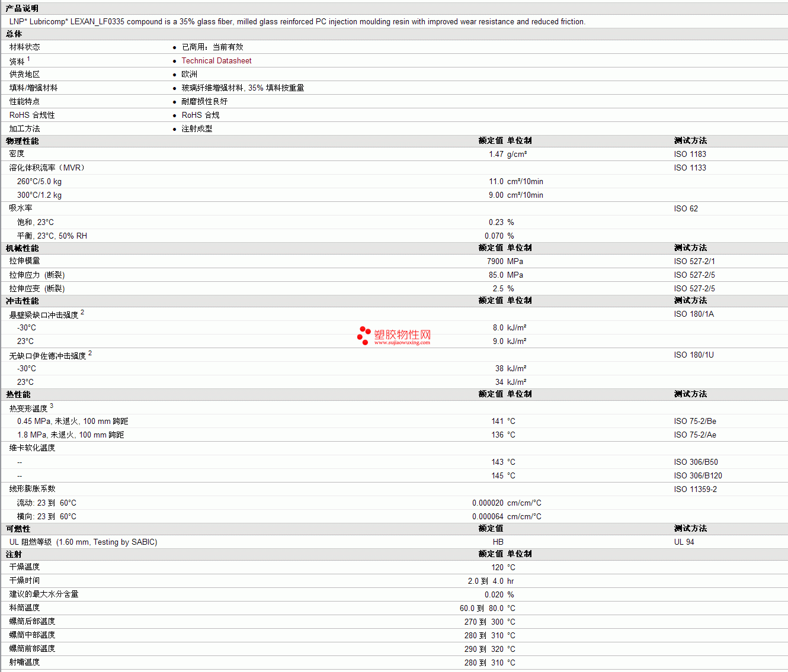Screen dimensions: 788x672
Task: Select the 玻璃纤维增强材料, 35% 填料按重量 text
Action: coord(243,88)
